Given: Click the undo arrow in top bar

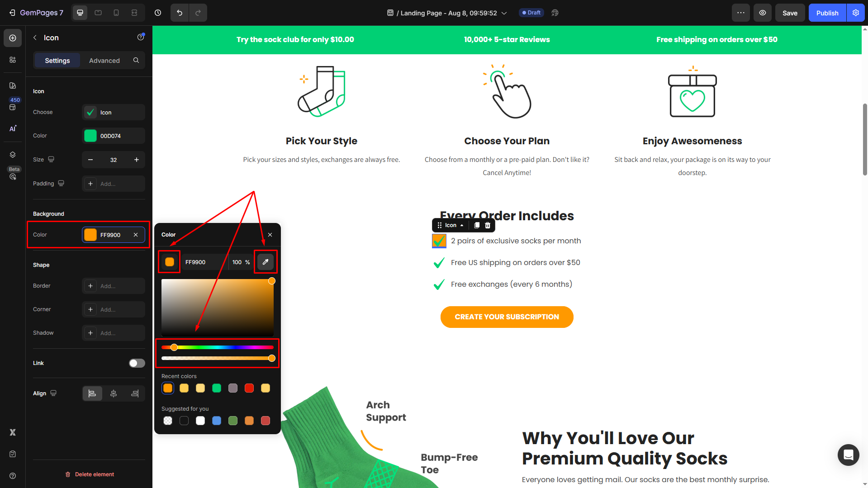Looking at the screenshot, I should [180, 13].
